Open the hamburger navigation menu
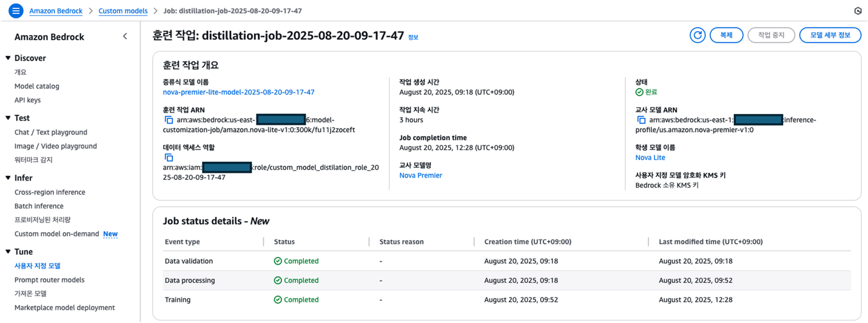This screenshot has height=323, width=868. (x=16, y=11)
